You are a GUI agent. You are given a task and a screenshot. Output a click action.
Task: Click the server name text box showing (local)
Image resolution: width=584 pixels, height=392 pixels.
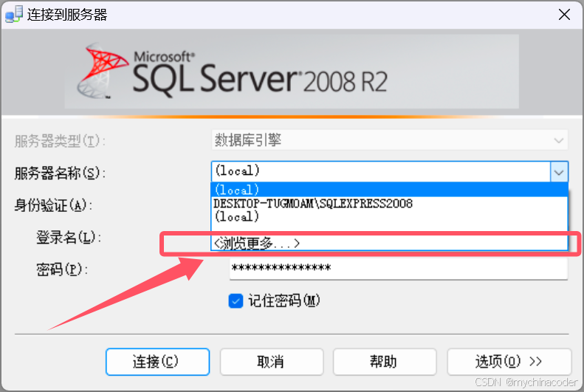coord(381,171)
